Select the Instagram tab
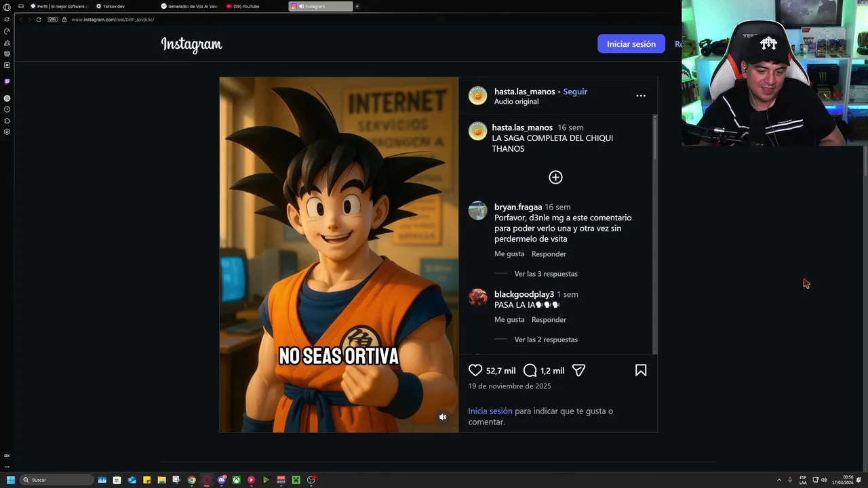Image resolution: width=868 pixels, height=488 pixels. coord(321,6)
